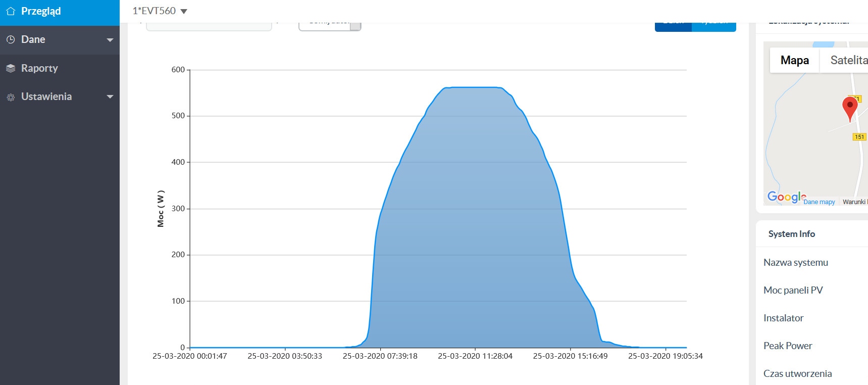
Task: Click the road 151 badge below the pin
Action: [859, 137]
